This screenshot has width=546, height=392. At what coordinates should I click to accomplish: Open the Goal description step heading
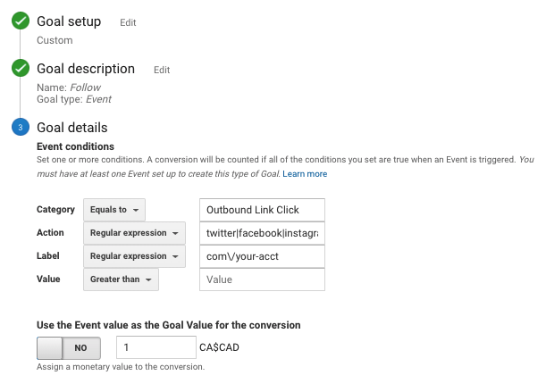click(86, 69)
